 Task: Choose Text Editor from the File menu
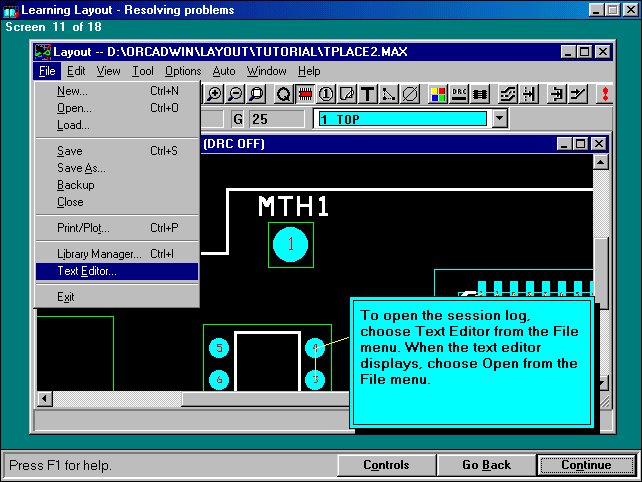coord(86,271)
